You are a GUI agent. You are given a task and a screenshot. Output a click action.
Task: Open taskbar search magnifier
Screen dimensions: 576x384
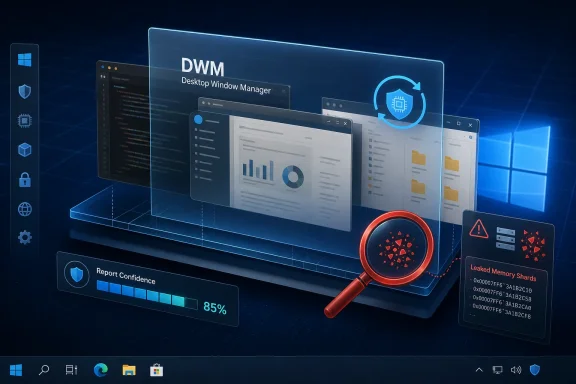click(x=44, y=370)
